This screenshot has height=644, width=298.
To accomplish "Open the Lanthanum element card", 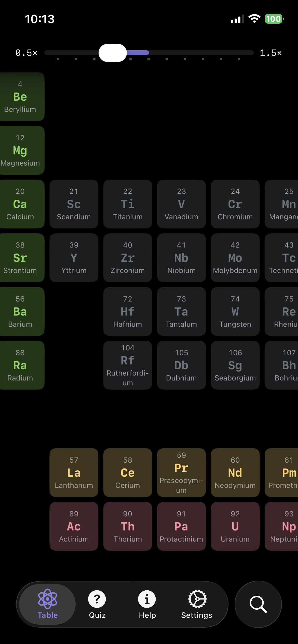I will click(x=74, y=473).
